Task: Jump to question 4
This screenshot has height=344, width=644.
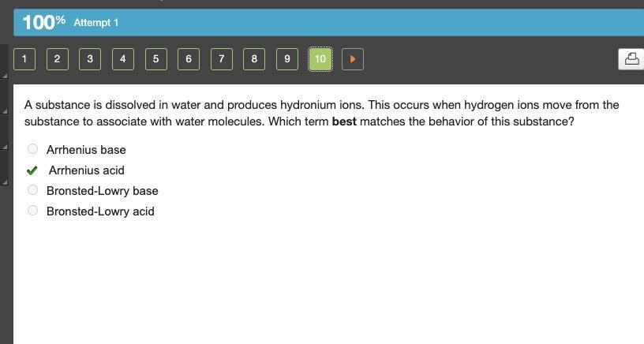Action: pos(123,59)
